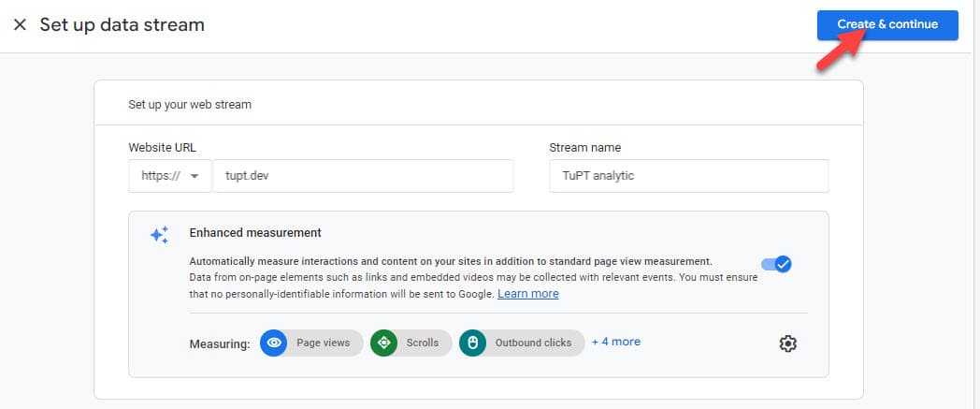
Task: Click the green Scrolls icon
Action: (383, 343)
